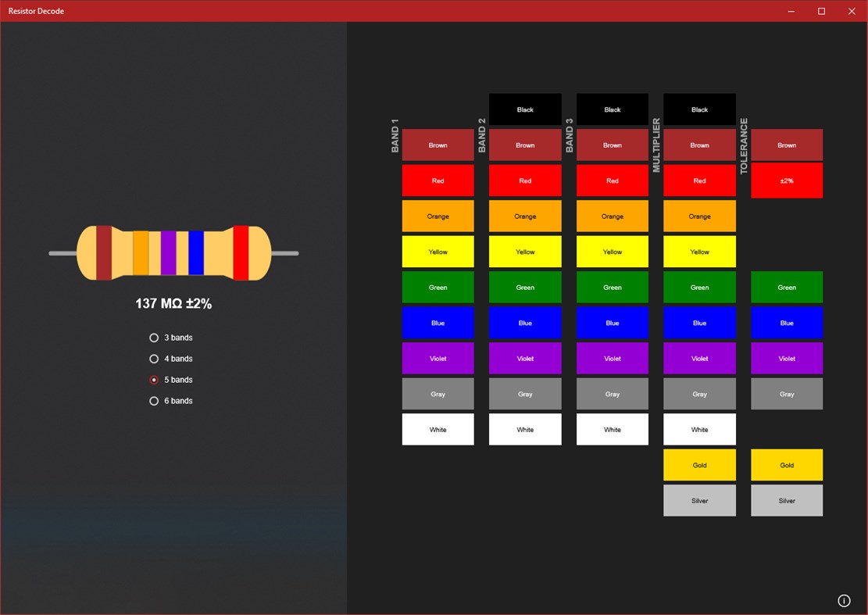The image size is (868, 615).
Task: Choose Green for Band 2
Action: (525, 287)
